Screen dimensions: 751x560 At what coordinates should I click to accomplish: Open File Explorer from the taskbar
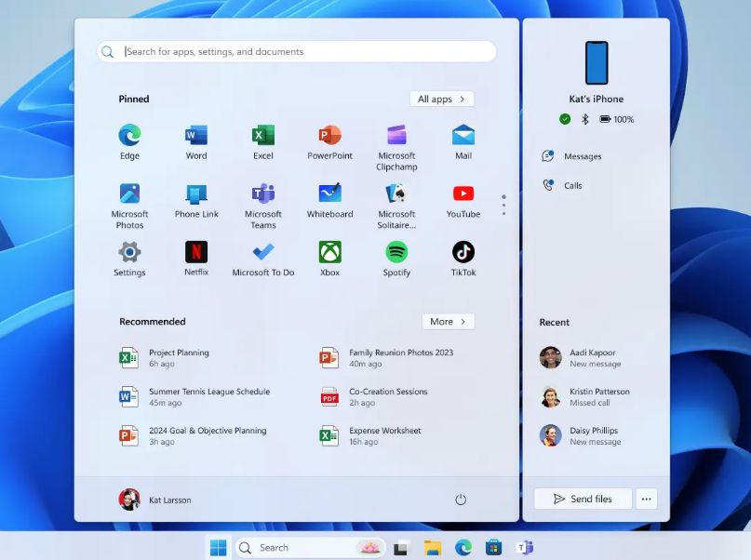point(433,548)
